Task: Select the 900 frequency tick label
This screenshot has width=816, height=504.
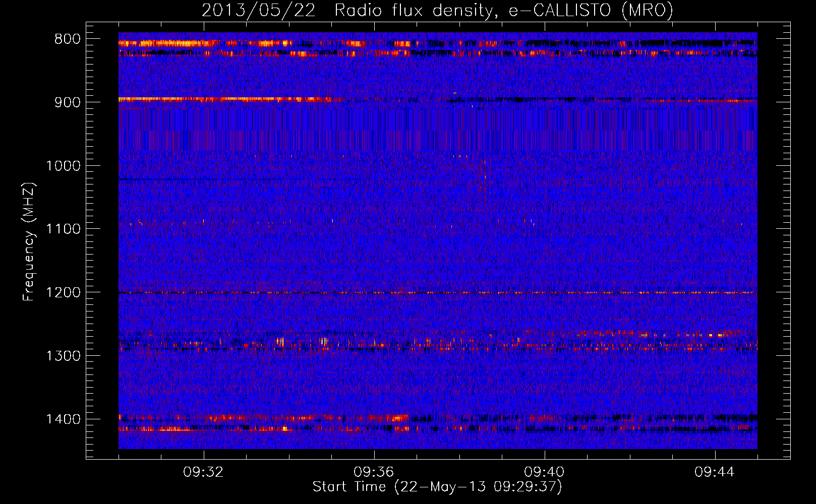Action: pyautogui.click(x=67, y=102)
